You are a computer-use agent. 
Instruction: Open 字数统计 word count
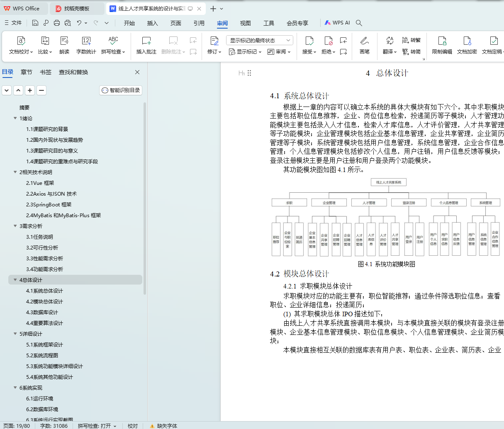(86, 45)
